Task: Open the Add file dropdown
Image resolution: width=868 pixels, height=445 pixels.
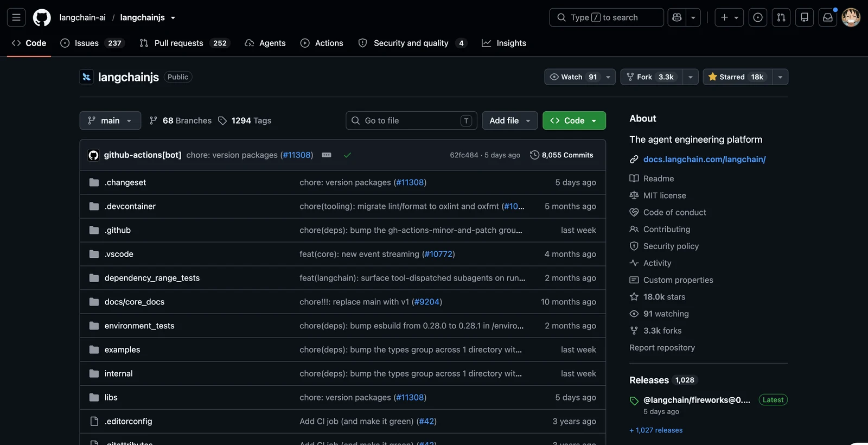Action: click(x=510, y=120)
